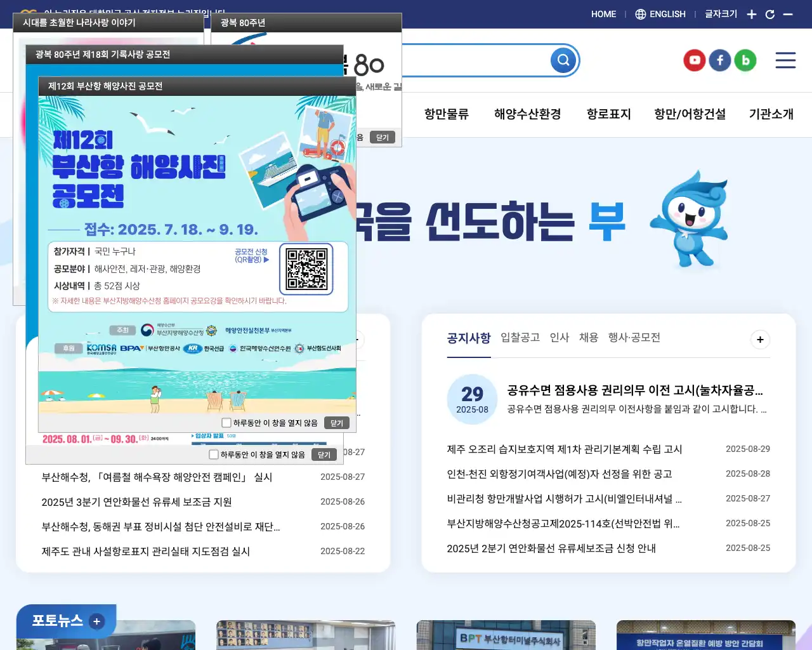Switch to the 입찰공고 tab
This screenshot has height=650, width=812.
(520, 338)
